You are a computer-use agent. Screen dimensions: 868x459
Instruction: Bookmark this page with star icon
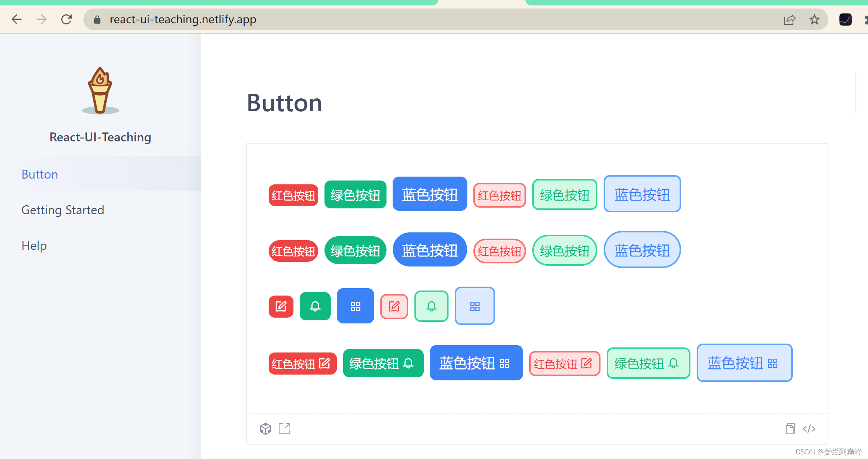coord(814,19)
